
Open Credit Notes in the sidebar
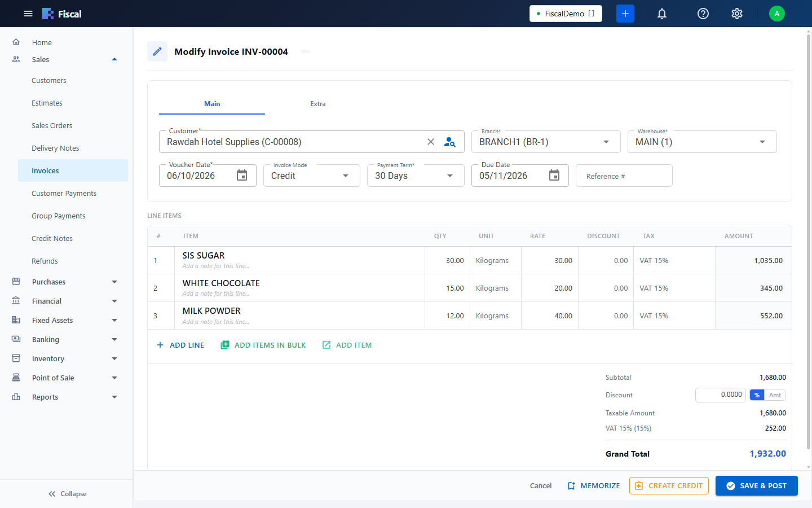52,239
